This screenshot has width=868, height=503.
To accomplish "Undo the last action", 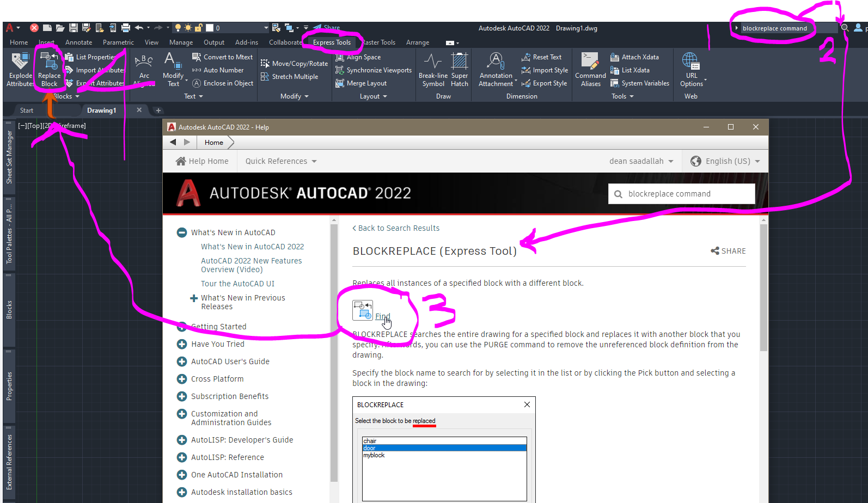I will 139,28.
